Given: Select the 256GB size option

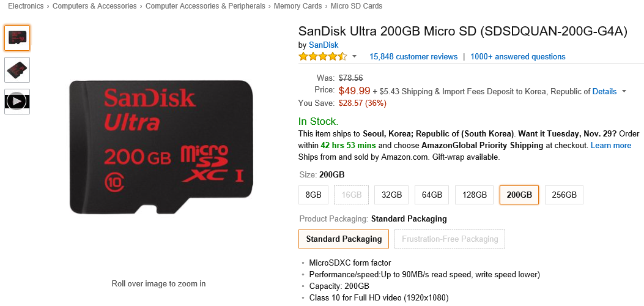Looking at the screenshot, I should (x=564, y=195).
